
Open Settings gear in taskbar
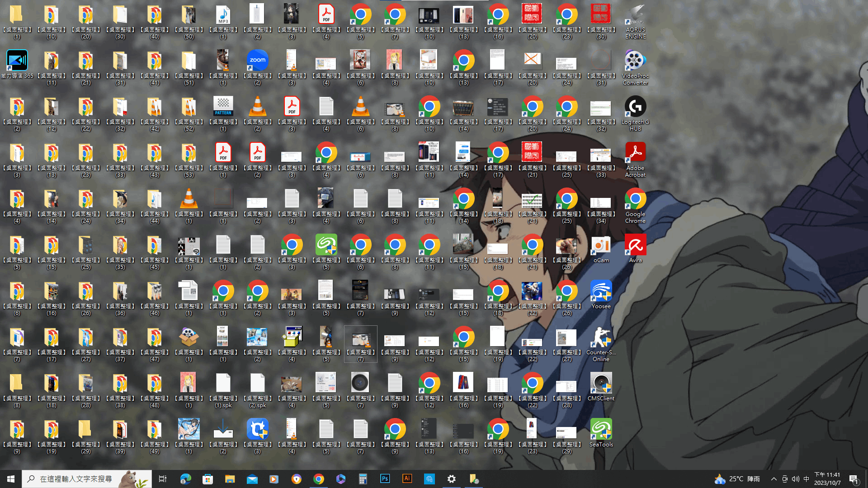451,479
